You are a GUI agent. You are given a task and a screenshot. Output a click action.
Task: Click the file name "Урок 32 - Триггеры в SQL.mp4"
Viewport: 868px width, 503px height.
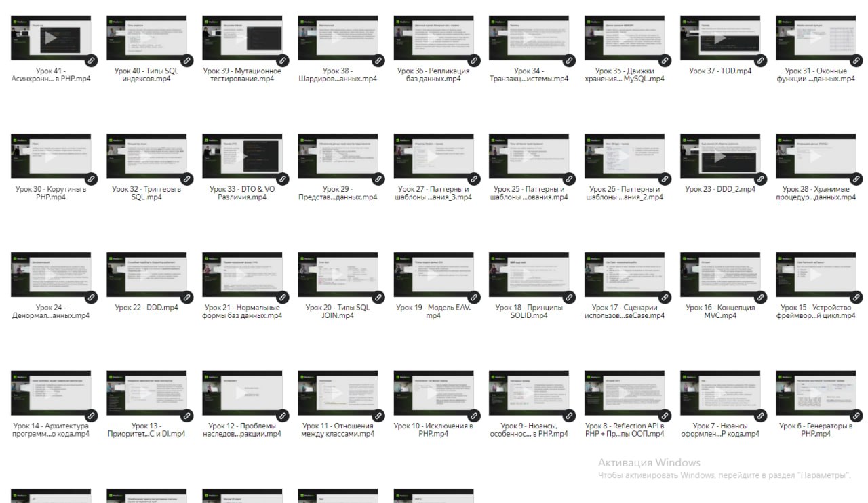[x=146, y=193]
